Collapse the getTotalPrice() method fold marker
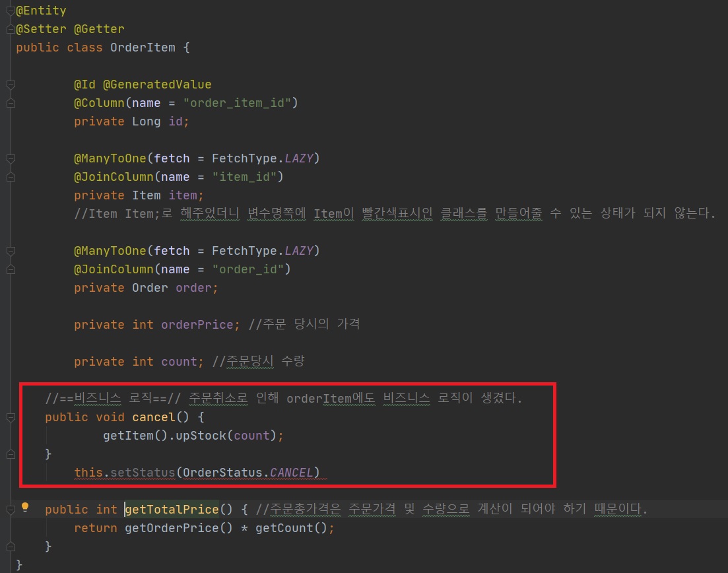 (x=11, y=510)
